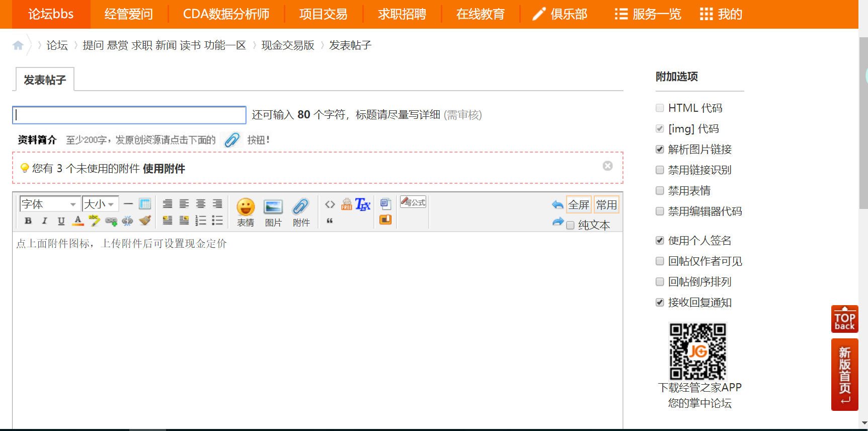Back to top with TOP back button

845,319
